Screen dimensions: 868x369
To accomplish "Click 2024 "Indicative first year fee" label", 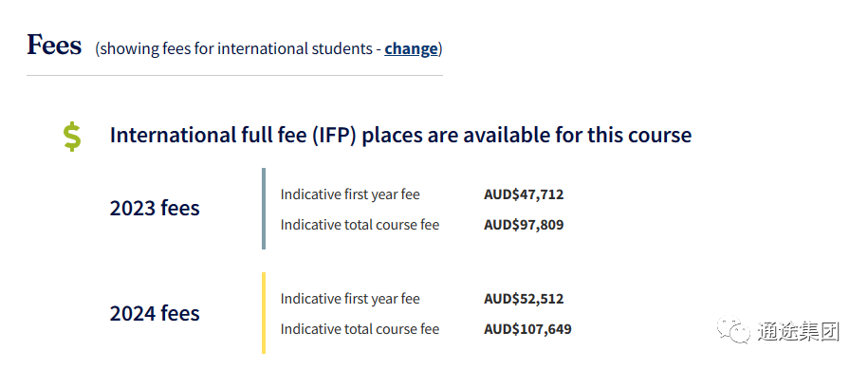I will click(350, 300).
